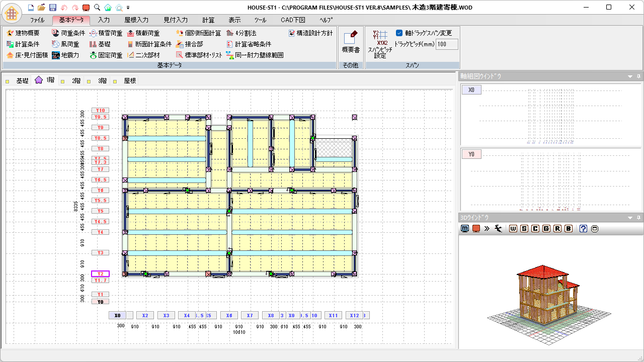Viewport: 644px width, 362px height.
Task: Click the 地震力 seismic force icon
Action: coord(56,55)
